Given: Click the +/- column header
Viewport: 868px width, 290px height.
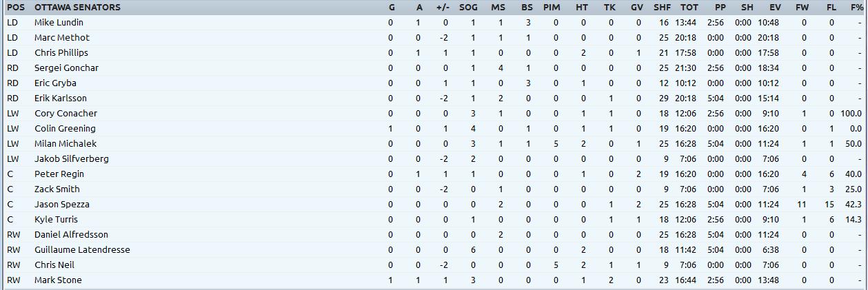Looking at the screenshot, I should click(443, 7).
